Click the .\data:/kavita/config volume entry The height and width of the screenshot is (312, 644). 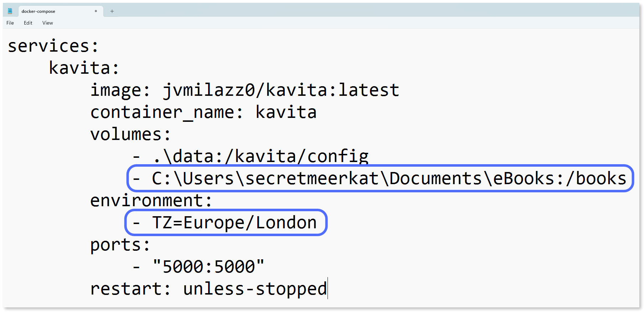coord(249,156)
